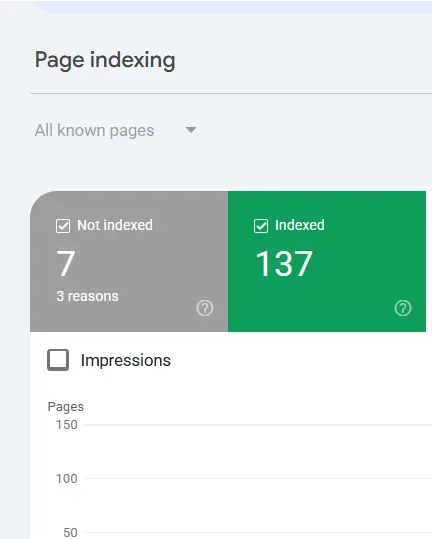Select the Not indexed card showing 7
Image resolution: width=432 pixels, height=539 pixels.
point(129,261)
